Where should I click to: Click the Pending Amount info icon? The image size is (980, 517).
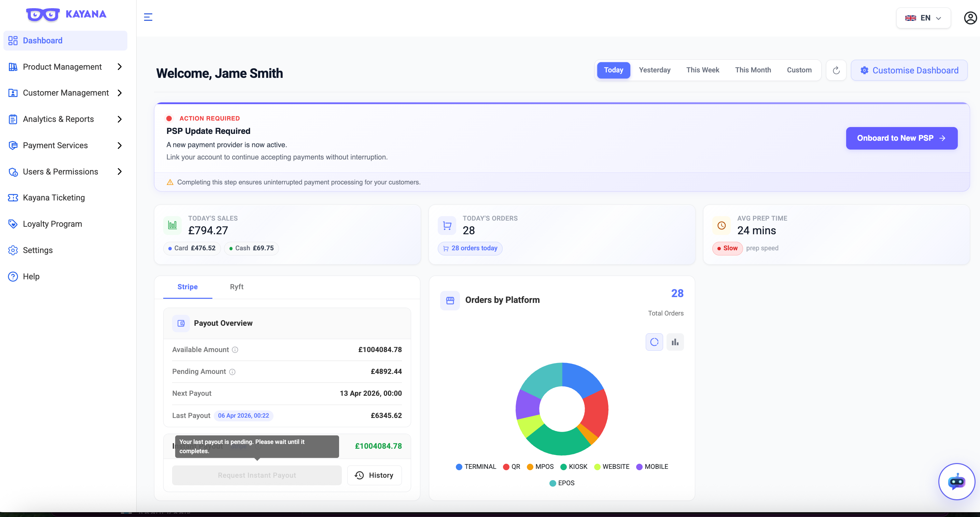coord(232,372)
